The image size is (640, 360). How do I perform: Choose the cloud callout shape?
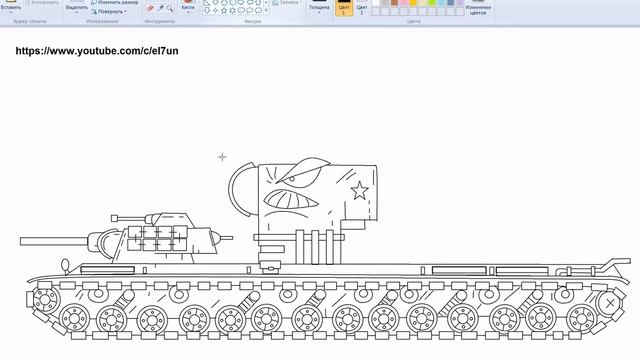[258, 11]
